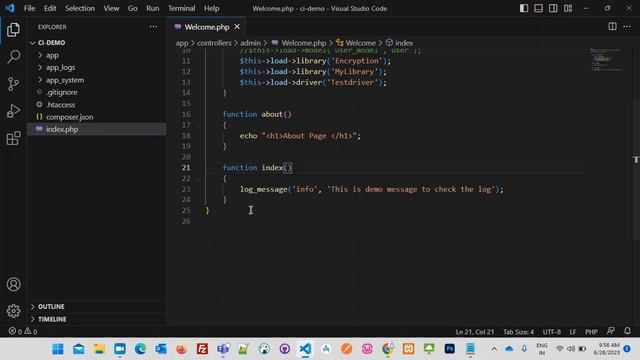640x360 pixels.
Task: Open Microsoft Teams from taskbar
Action: pyautogui.click(x=223, y=349)
